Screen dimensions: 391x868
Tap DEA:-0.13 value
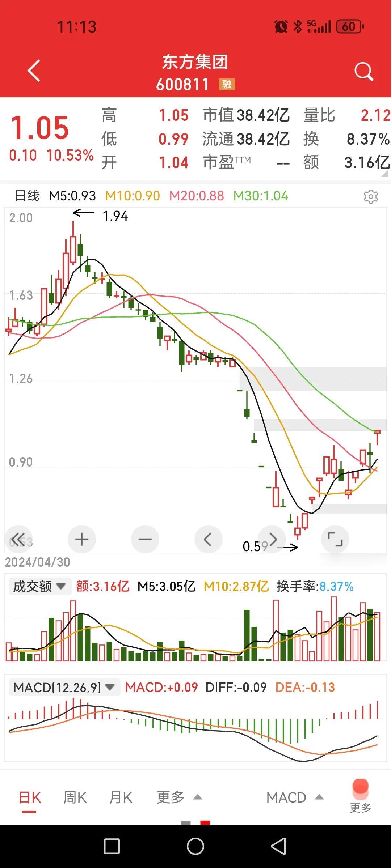coord(305,687)
